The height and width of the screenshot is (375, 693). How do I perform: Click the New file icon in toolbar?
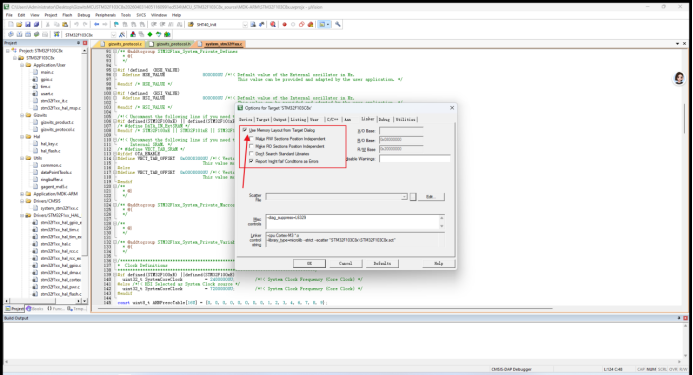tap(11, 24)
